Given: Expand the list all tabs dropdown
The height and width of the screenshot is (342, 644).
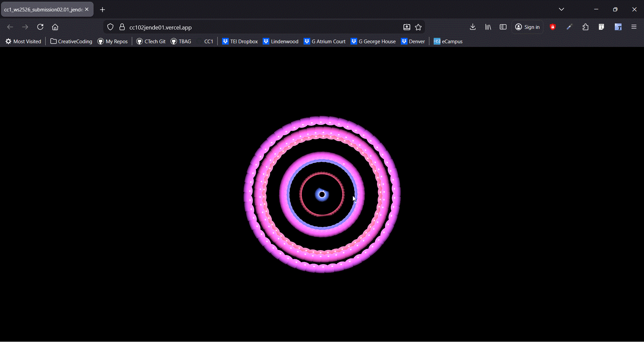Looking at the screenshot, I should click(x=561, y=9).
